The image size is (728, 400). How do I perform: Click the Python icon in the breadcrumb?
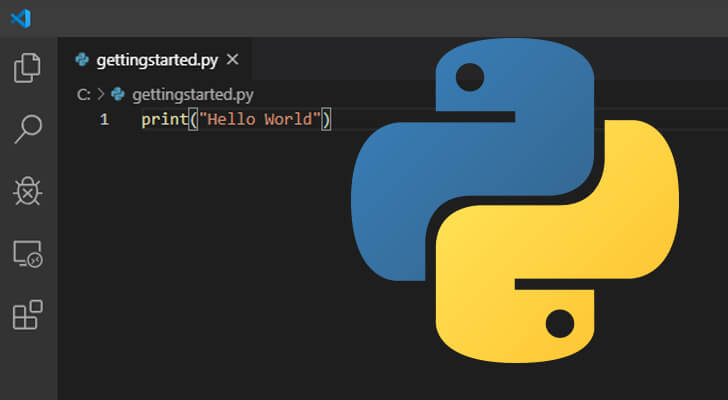pyautogui.click(x=118, y=94)
